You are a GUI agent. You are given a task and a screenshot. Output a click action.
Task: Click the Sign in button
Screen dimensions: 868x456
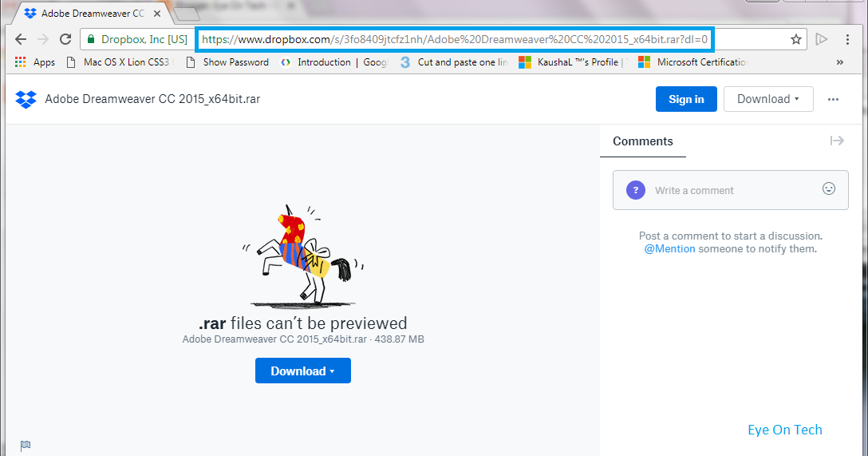tap(686, 99)
